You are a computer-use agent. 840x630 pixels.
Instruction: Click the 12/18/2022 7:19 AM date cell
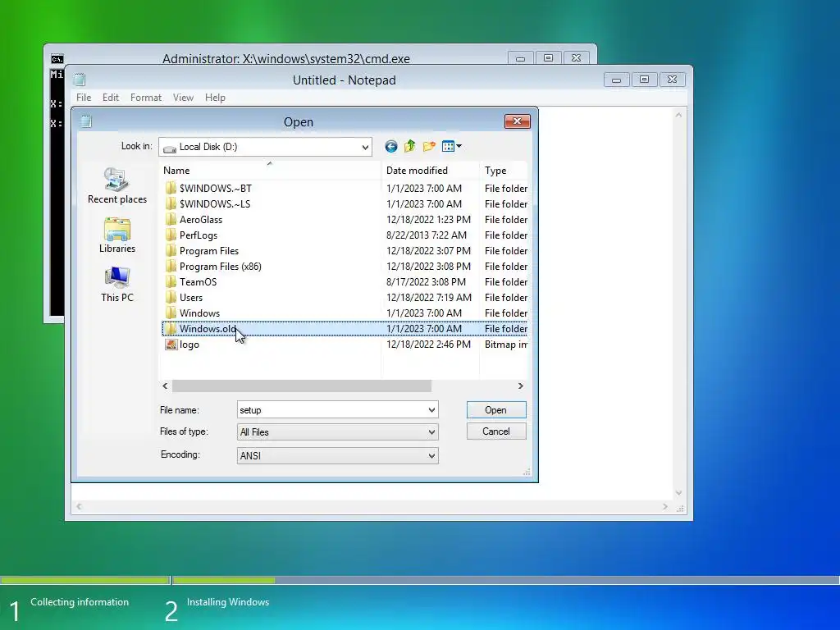429,297
